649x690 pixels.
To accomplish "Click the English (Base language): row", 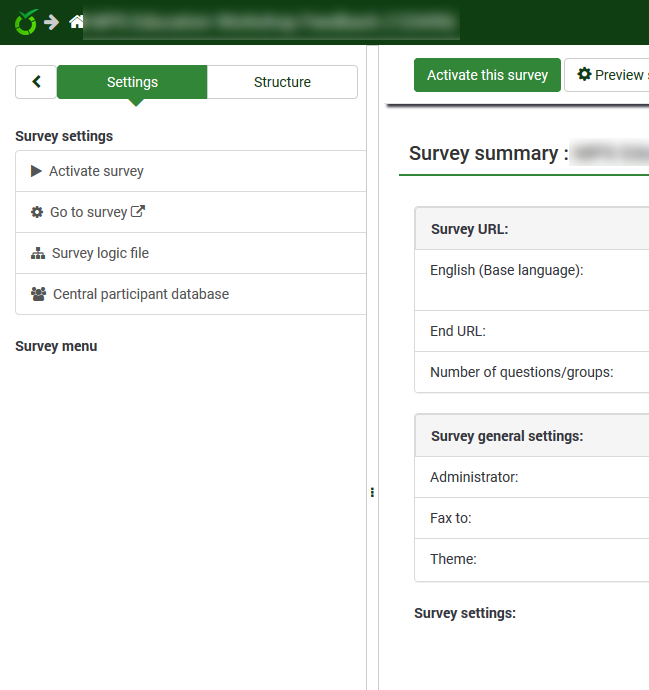I will 532,280.
